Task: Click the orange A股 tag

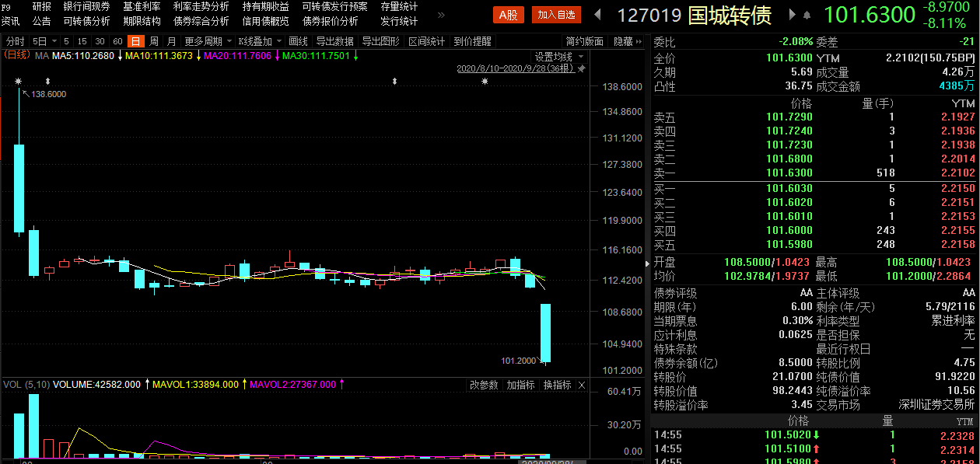Action: (x=509, y=15)
